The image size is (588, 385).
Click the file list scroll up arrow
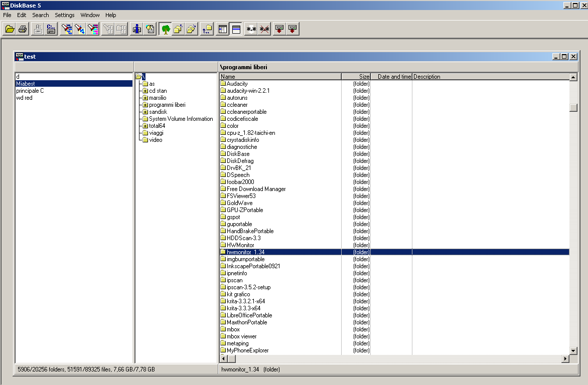(573, 77)
